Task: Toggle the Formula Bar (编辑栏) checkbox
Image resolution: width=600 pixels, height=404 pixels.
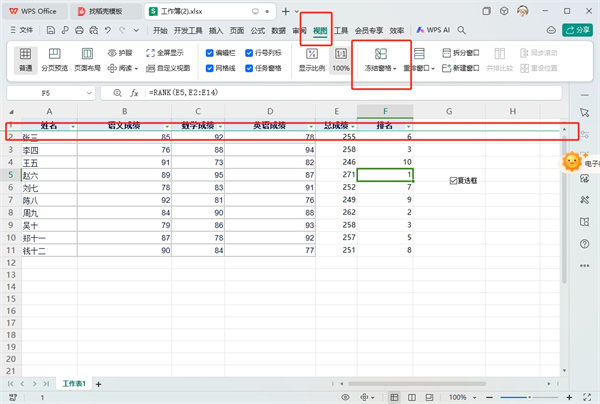Action: [209, 53]
